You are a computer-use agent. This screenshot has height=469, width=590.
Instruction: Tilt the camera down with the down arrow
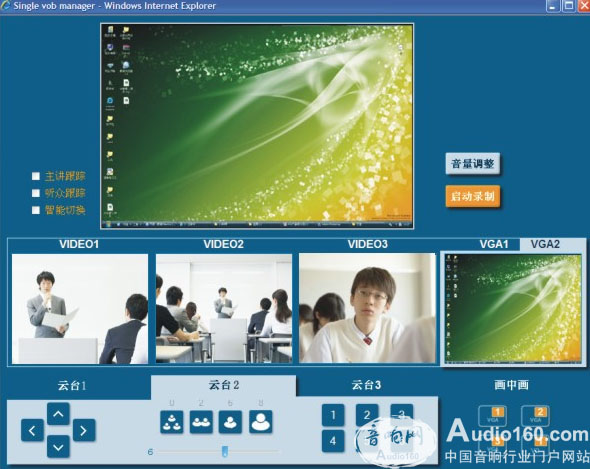pos(58,447)
